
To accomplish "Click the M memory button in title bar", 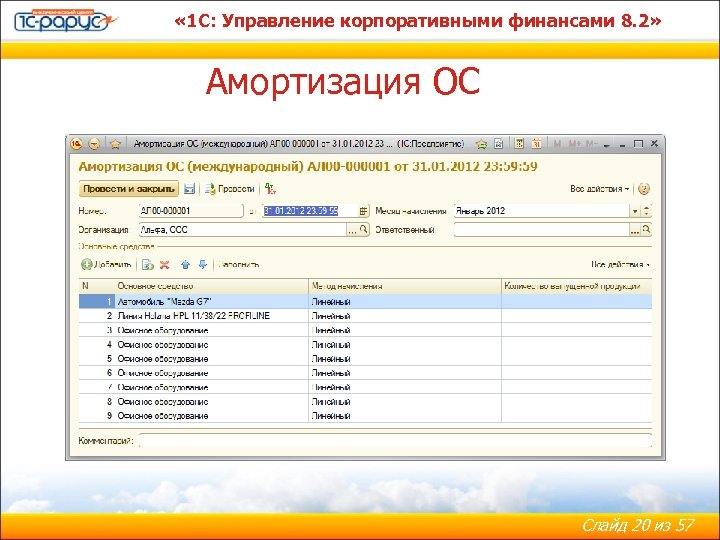I will click(x=557, y=144).
